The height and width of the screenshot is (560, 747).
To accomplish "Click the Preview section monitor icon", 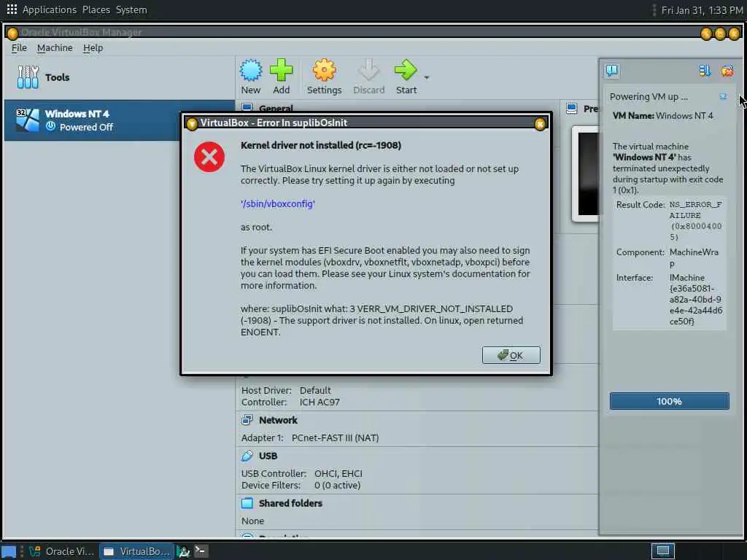I will 572,109.
